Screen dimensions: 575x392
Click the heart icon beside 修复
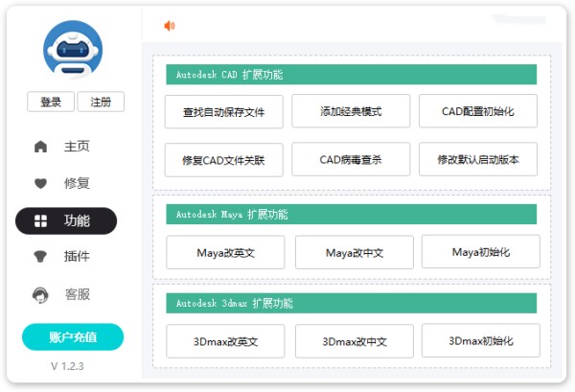(x=40, y=183)
